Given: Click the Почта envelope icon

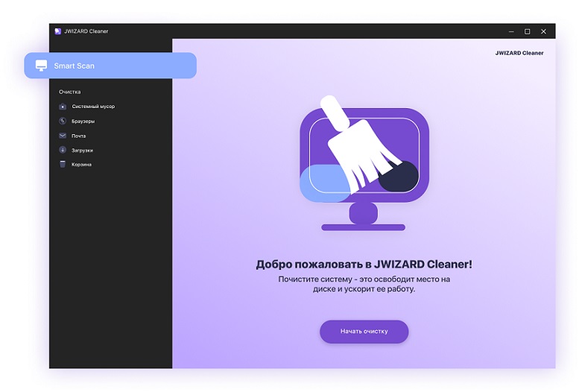Looking at the screenshot, I should (x=63, y=136).
